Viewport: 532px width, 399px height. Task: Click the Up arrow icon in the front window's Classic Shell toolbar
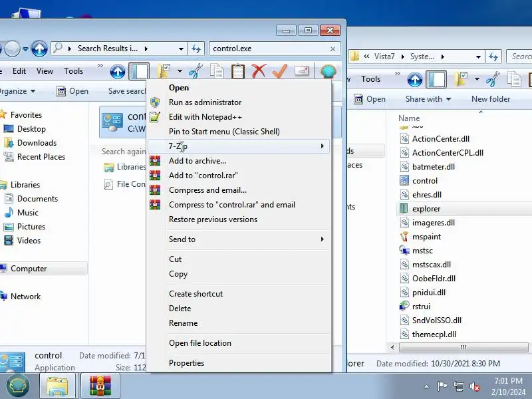[x=118, y=72]
